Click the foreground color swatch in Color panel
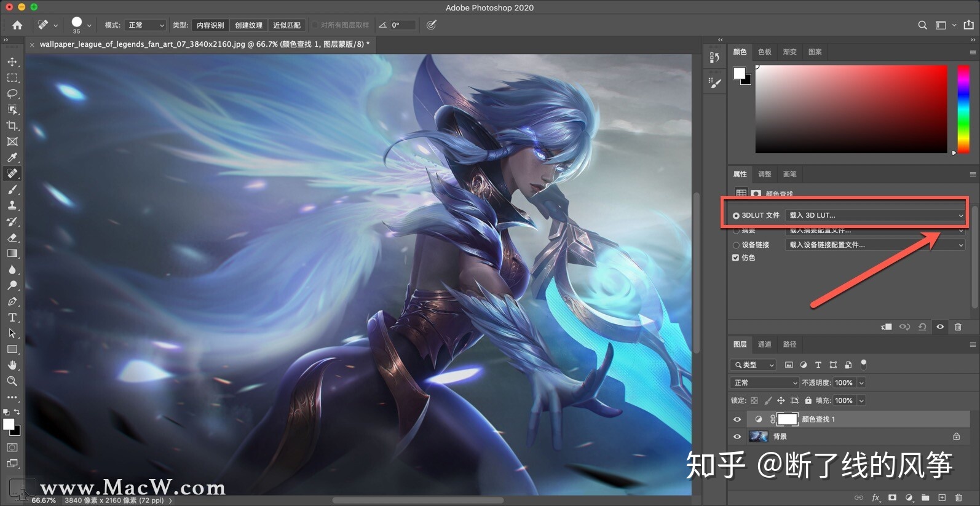 (740, 74)
